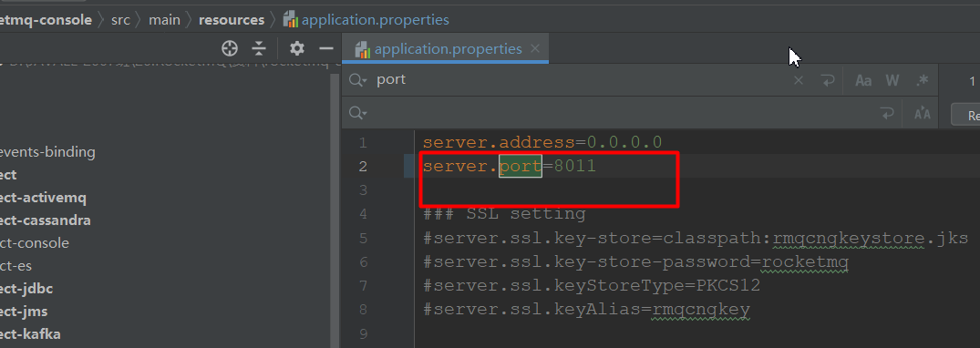Click the Select Opened File locate icon

click(x=230, y=48)
